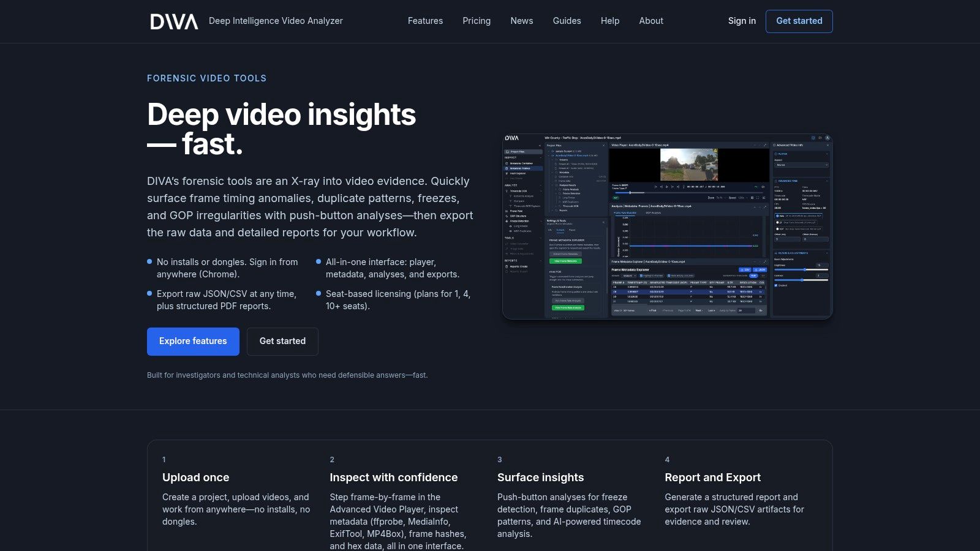Screen dimensions: 980x551
Task: Click the 'Deep Intelligence Video Analyzer' tagline
Action: tap(276, 21)
